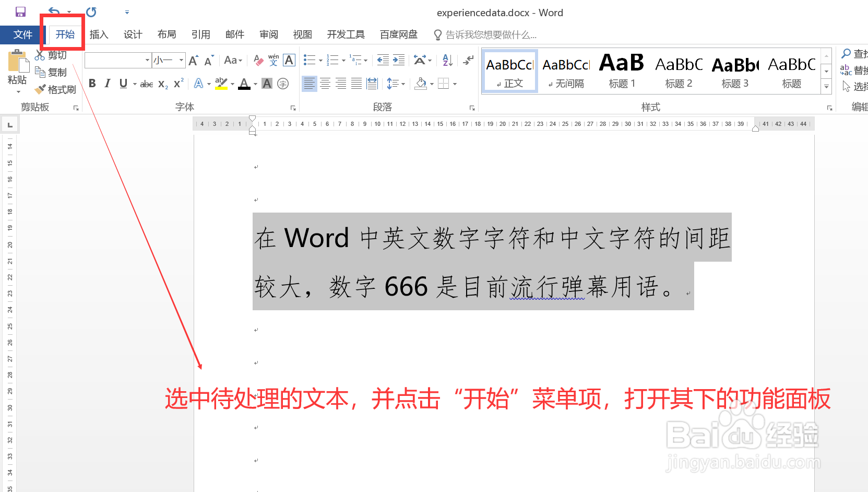Screen dimensions: 868x492
Task: Click the 告诉我您想要做什么 search box
Action: (485, 35)
